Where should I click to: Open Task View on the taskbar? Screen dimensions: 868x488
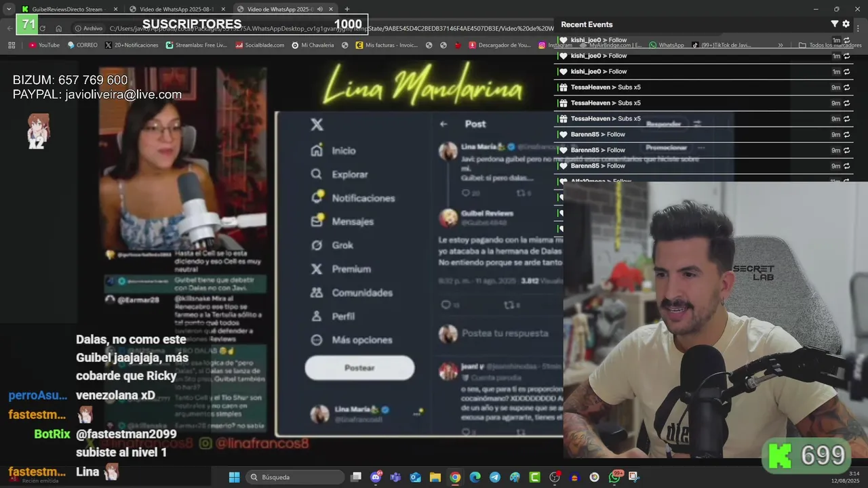point(356,477)
